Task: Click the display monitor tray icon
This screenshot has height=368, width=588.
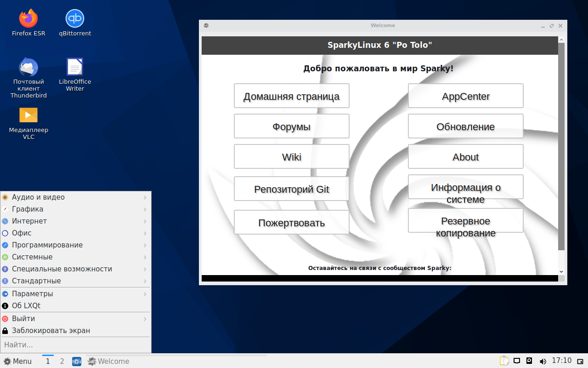Action: (517, 361)
